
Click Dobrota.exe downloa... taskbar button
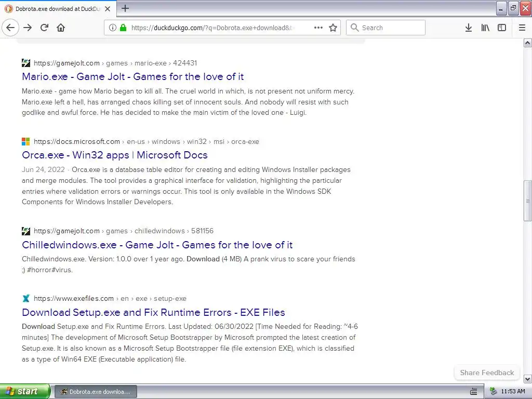(96, 392)
